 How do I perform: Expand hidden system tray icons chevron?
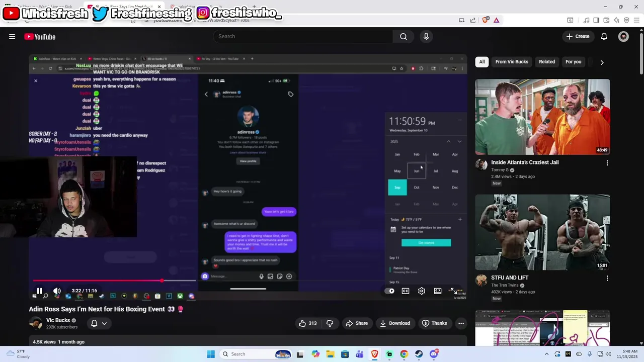coord(547,354)
